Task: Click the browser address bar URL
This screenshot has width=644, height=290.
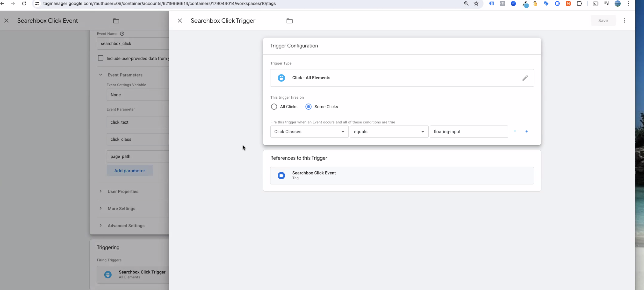Action: [159, 3]
